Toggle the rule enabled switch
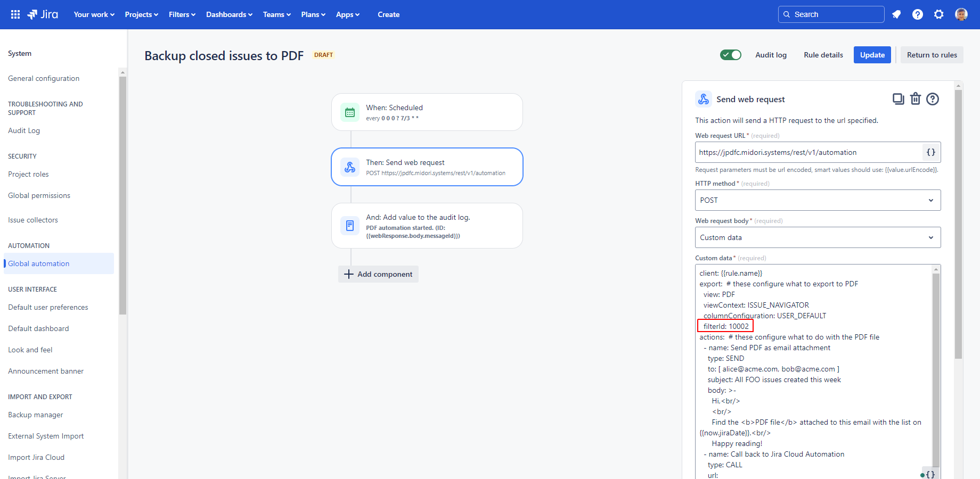This screenshot has width=980, height=479. (x=731, y=55)
